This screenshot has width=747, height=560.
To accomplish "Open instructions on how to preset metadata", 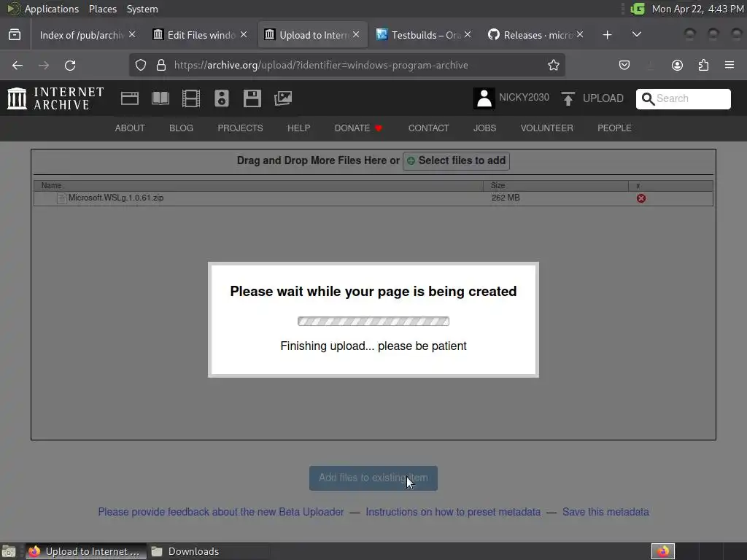I will [453, 512].
